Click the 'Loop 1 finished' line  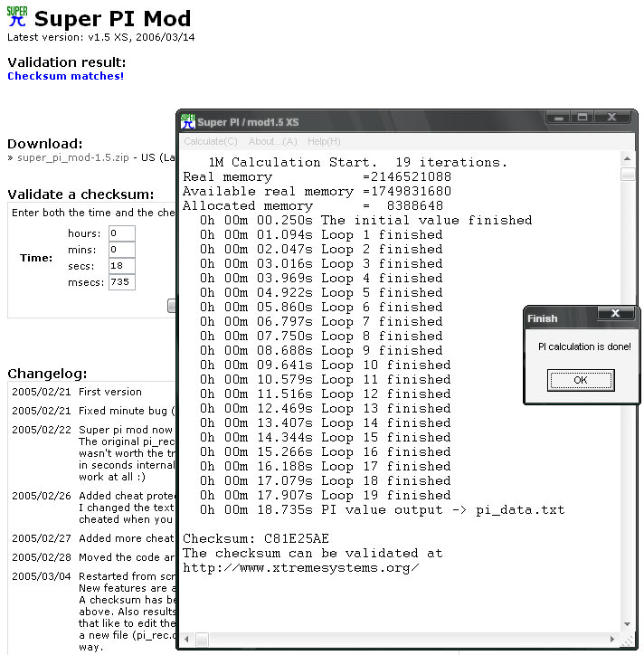(x=321, y=234)
